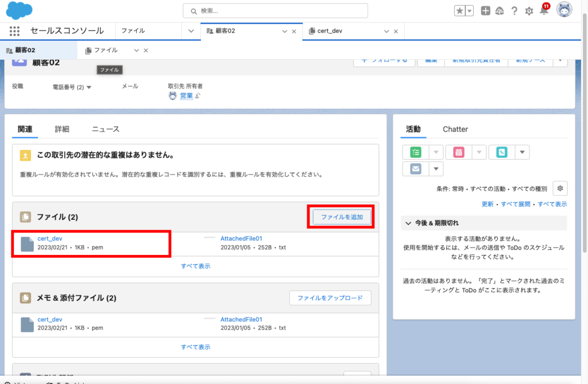
Task: Open the App Launcher grid icon
Action: click(x=14, y=31)
